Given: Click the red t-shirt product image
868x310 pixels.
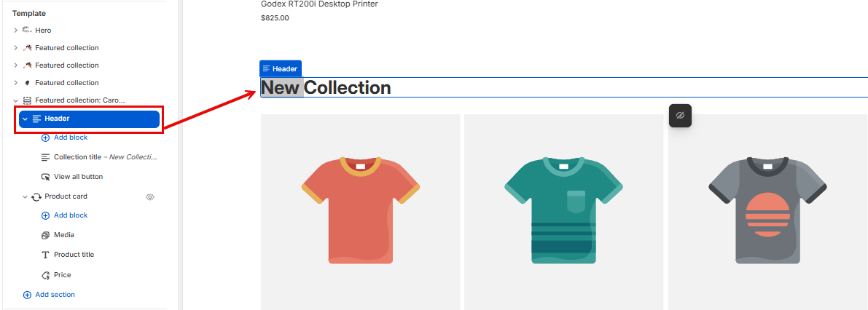Looking at the screenshot, I should [360, 210].
